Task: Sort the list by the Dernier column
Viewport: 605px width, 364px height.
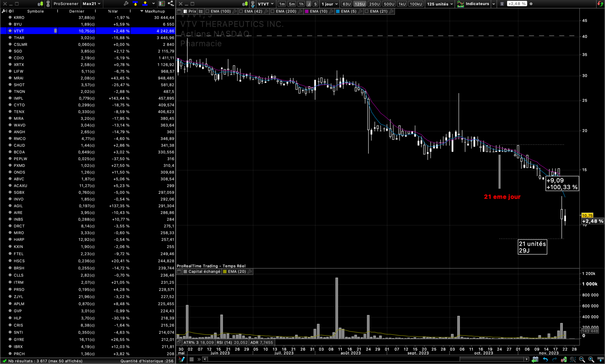Action: pyautogui.click(x=77, y=11)
